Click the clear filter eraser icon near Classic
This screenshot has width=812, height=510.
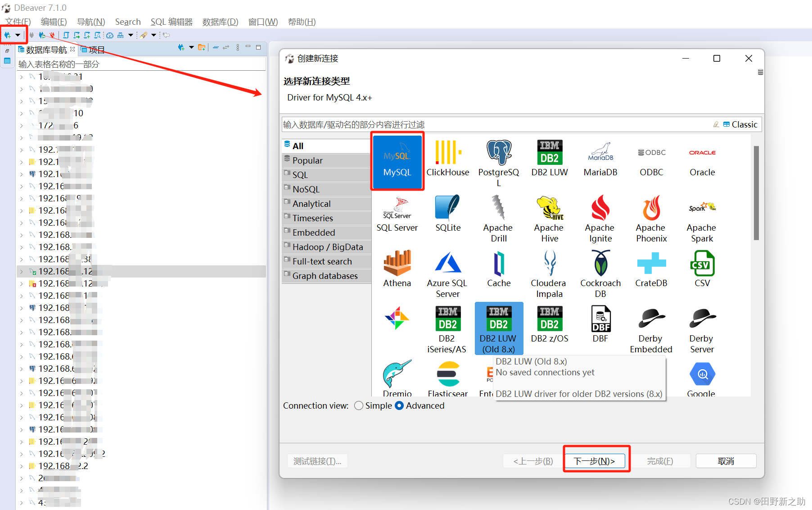tap(716, 124)
